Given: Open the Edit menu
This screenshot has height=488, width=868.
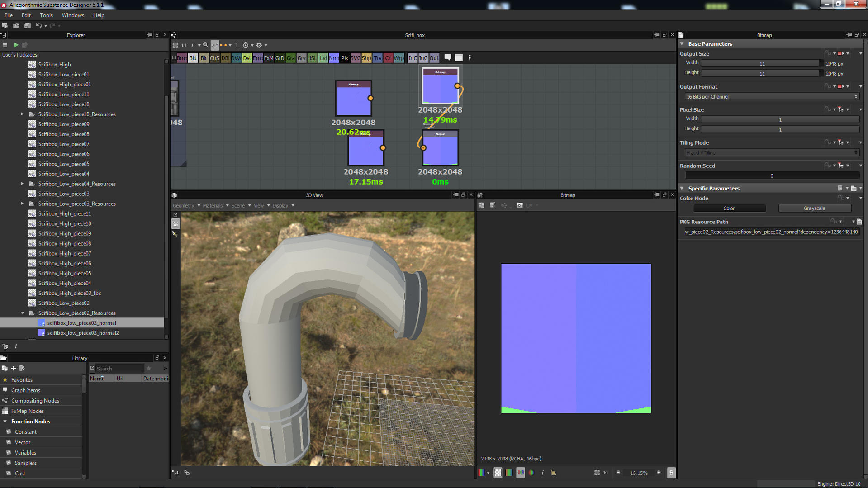Looking at the screenshot, I should (x=26, y=15).
